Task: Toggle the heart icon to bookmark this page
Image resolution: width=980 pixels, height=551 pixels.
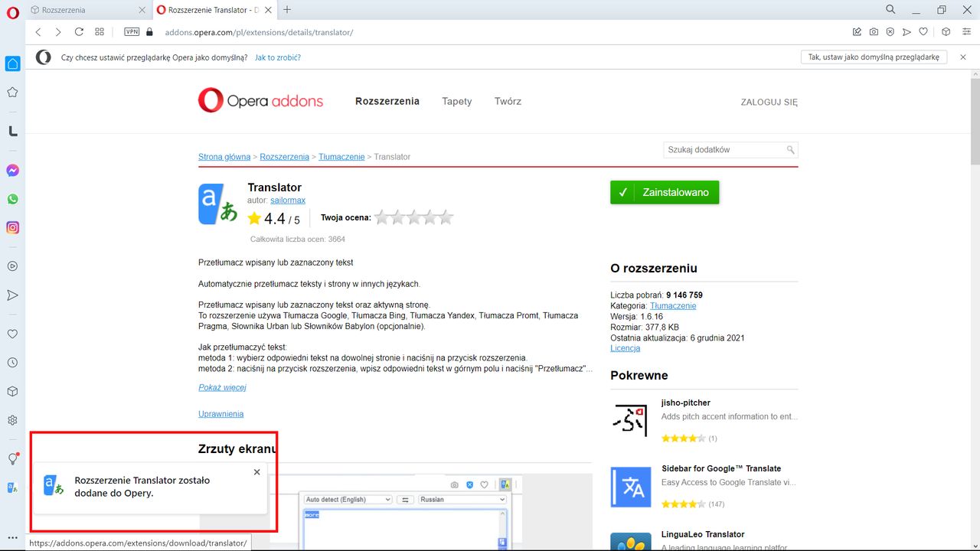Action: click(923, 31)
